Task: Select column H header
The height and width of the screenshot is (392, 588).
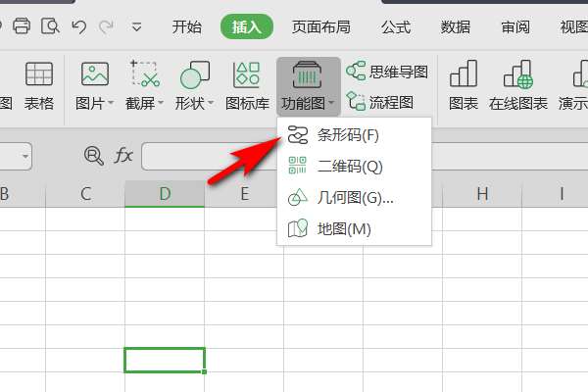Action: click(482, 194)
